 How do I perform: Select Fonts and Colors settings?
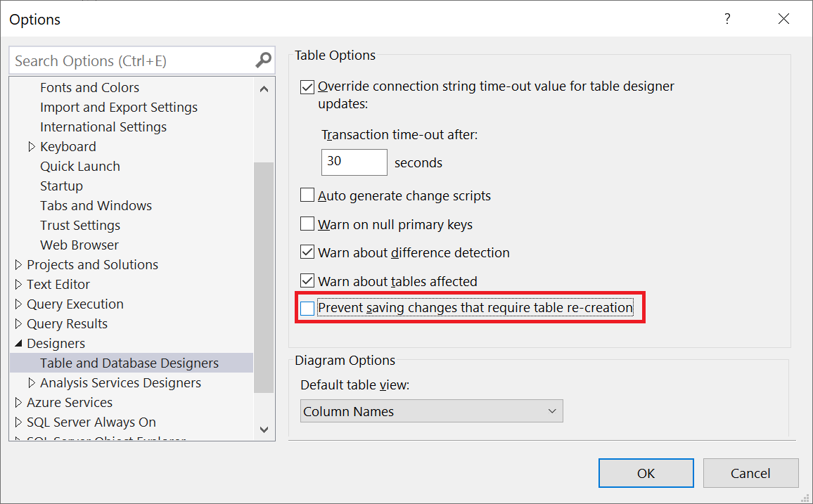(89, 87)
